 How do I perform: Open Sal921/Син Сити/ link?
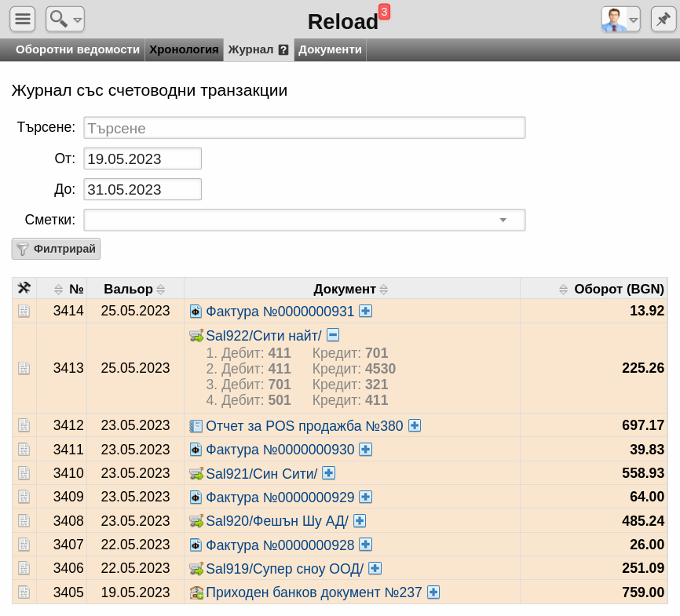(x=261, y=473)
